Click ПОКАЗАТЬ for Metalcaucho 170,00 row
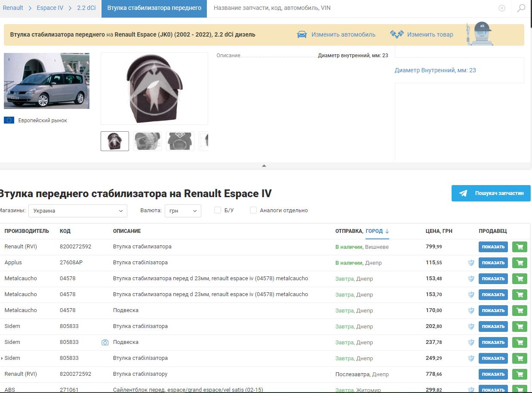The height and width of the screenshot is (393, 532). 493,311
